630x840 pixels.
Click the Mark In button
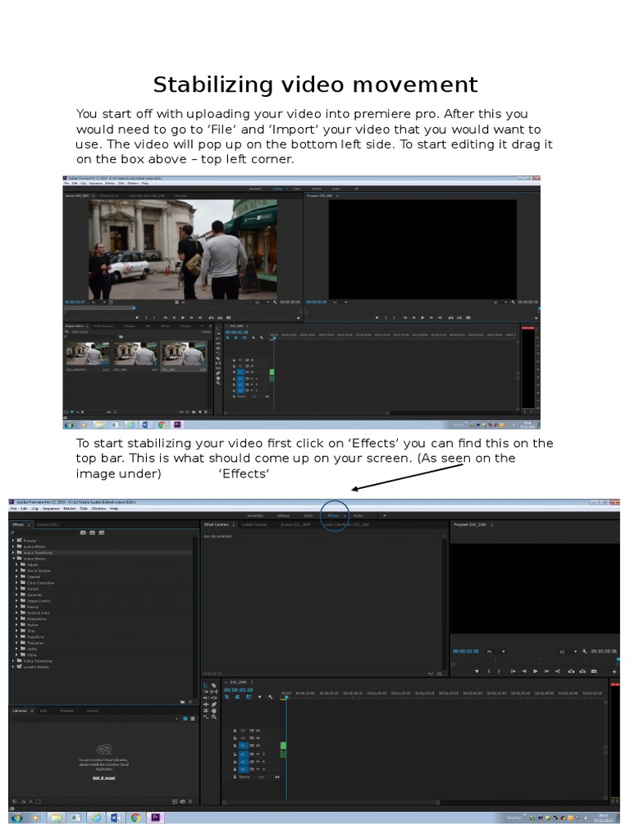[489, 671]
